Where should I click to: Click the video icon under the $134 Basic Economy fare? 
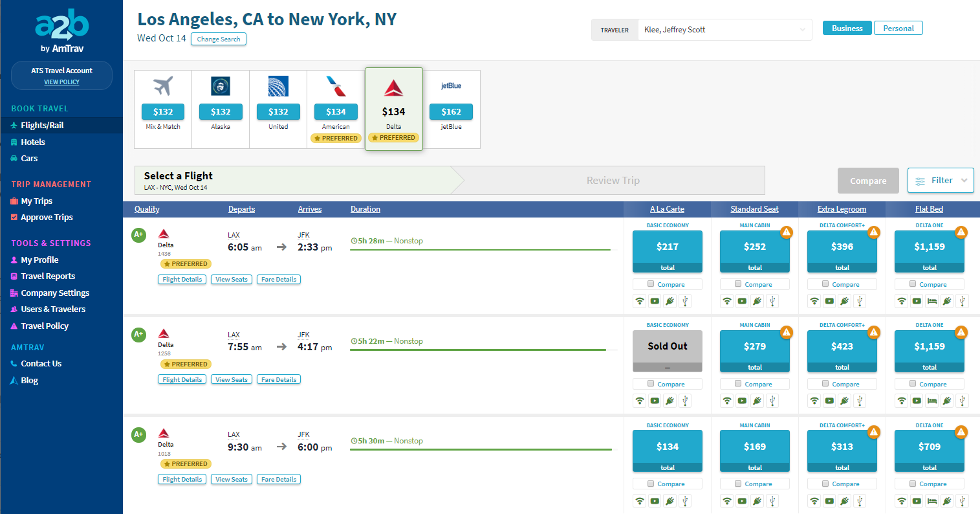(655, 501)
